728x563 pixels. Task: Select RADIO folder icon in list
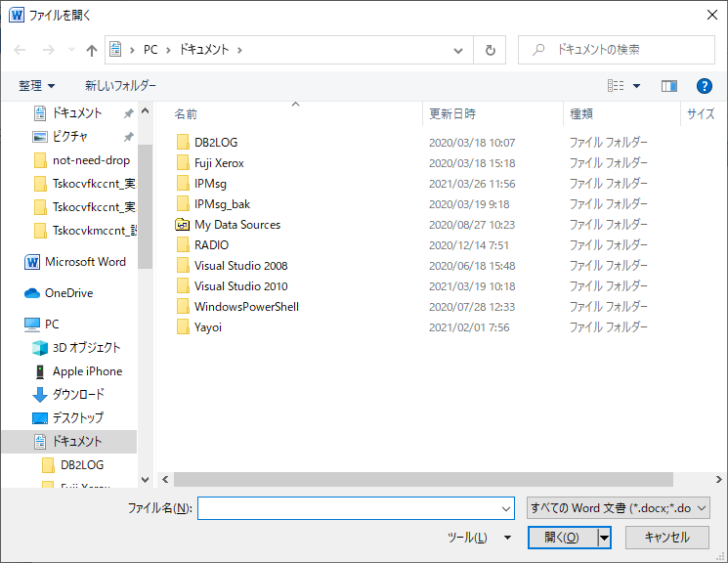[183, 244]
